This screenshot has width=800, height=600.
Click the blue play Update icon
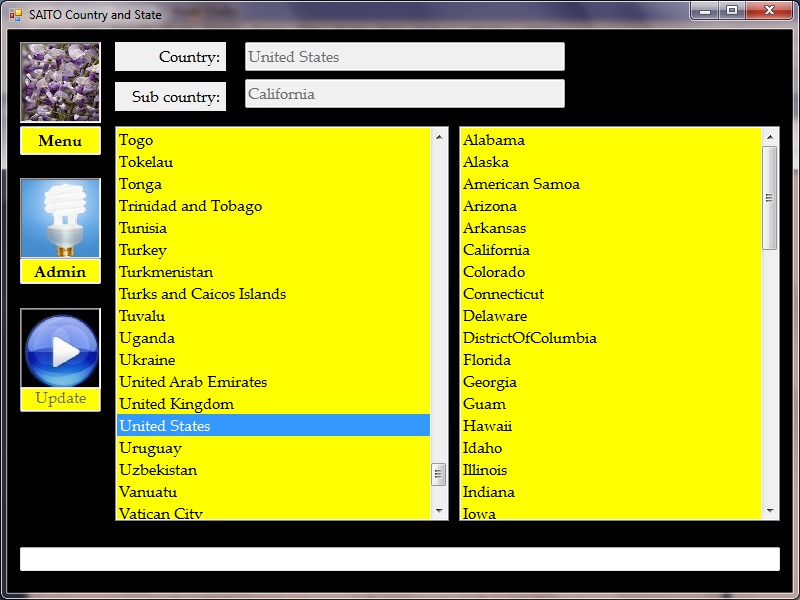60,348
